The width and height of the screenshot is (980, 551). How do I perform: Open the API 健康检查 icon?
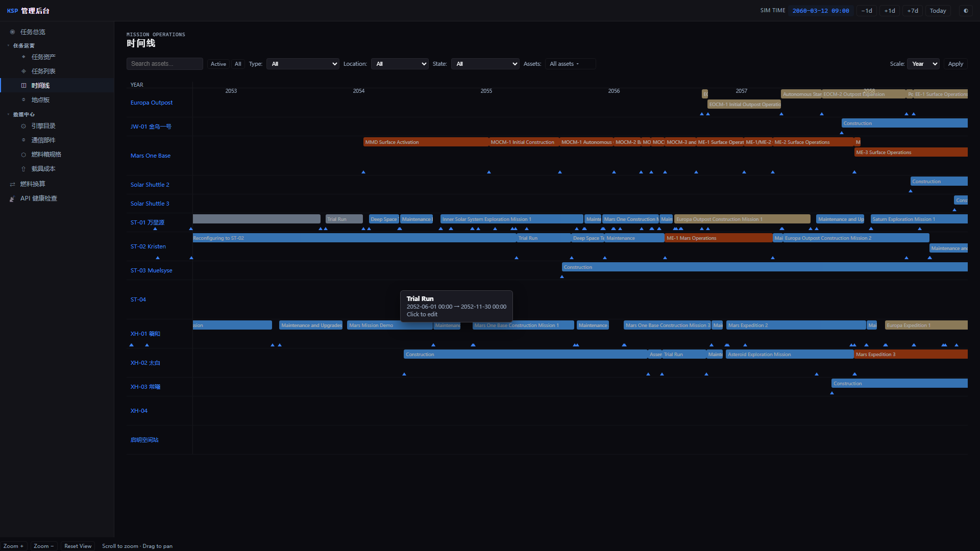pos(12,198)
